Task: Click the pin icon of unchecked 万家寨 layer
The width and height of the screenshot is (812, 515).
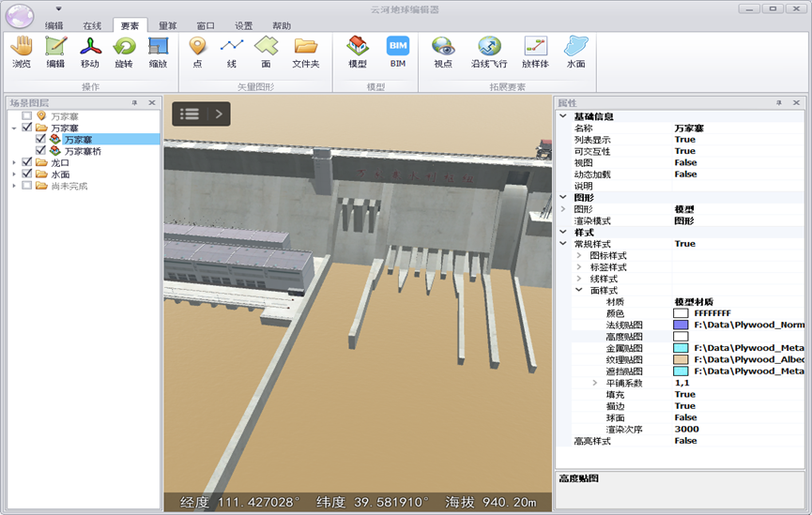Action: tap(41, 116)
